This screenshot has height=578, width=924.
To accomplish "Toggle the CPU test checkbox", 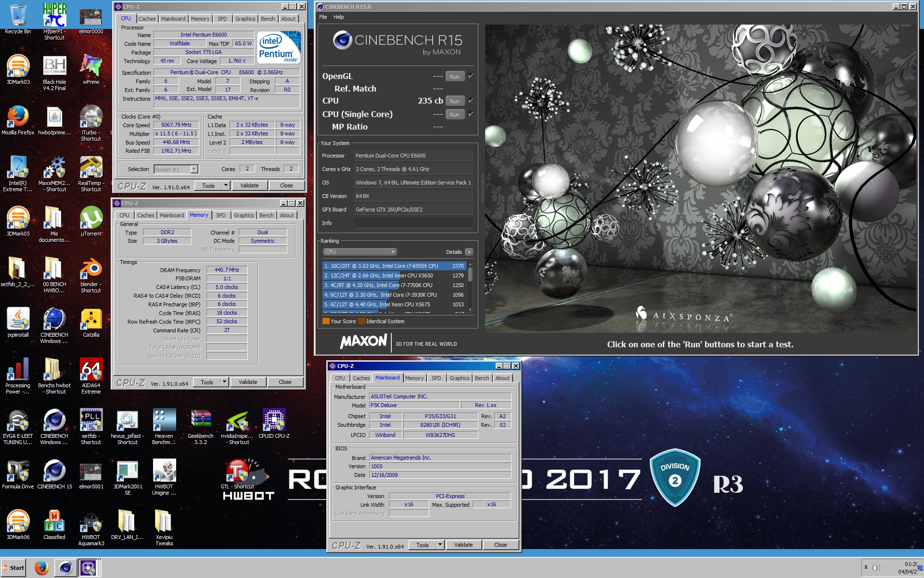I will tap(471, 101).
